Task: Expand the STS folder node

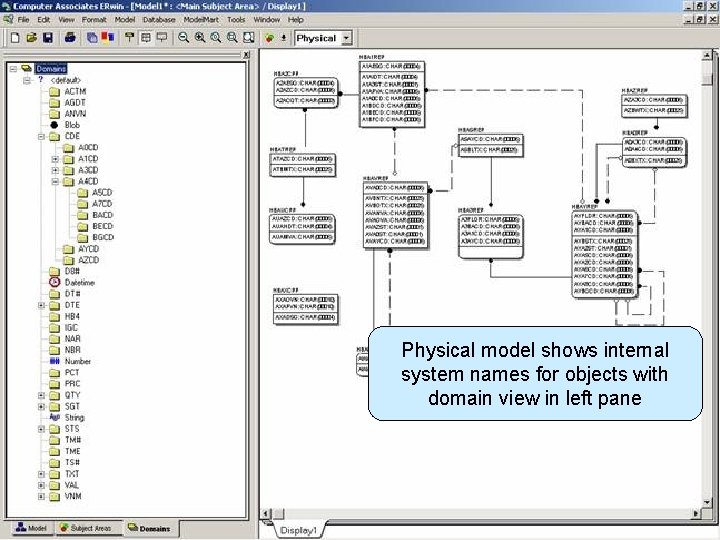Action: pos(41,429)
